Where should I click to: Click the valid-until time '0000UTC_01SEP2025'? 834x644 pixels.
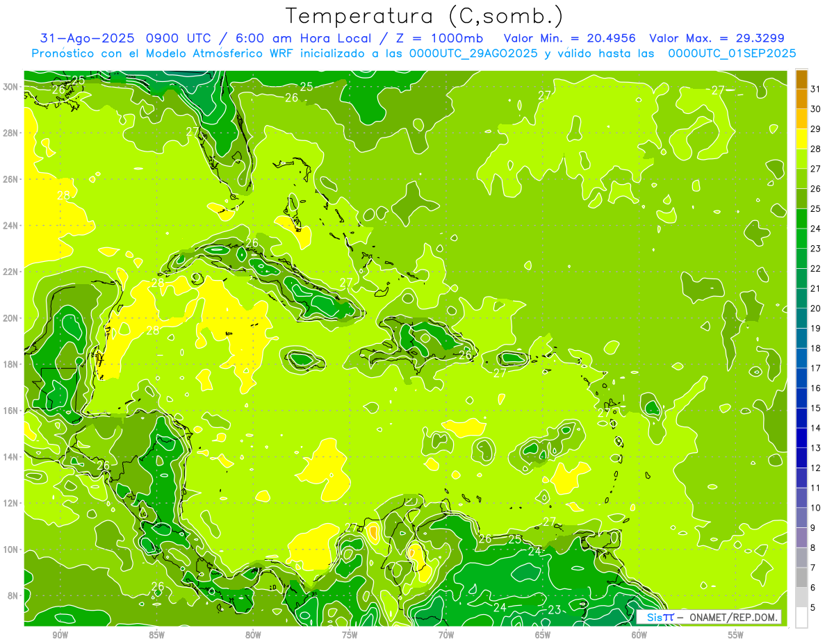tap(732, 53)
